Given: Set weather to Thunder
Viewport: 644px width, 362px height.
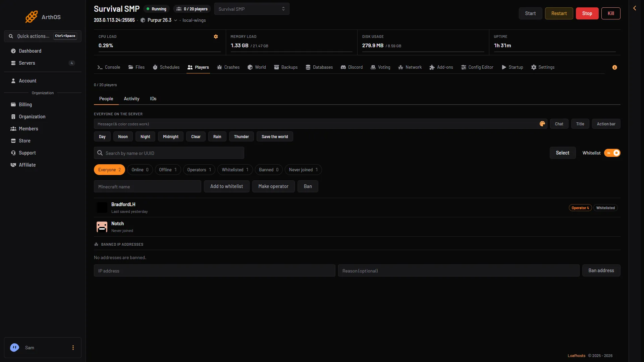Looking at the screenshot, I should point(241,136).
